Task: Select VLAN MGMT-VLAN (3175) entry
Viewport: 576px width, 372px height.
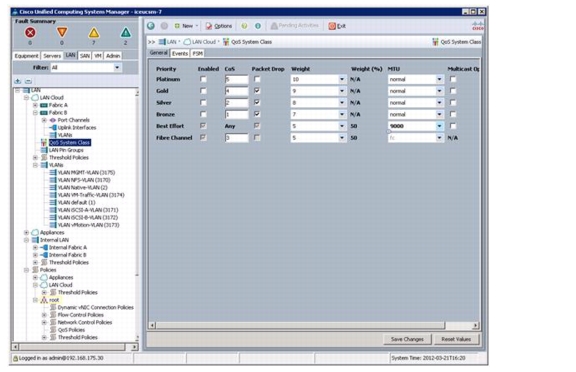Action: click(86, 172)
